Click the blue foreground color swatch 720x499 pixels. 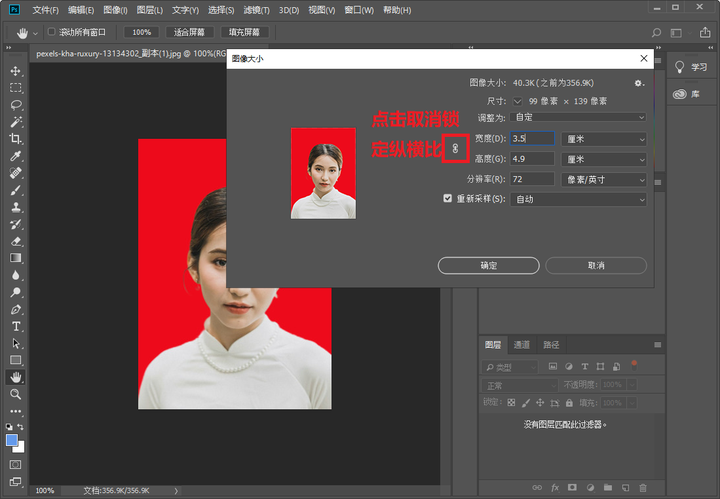[12, 440]
